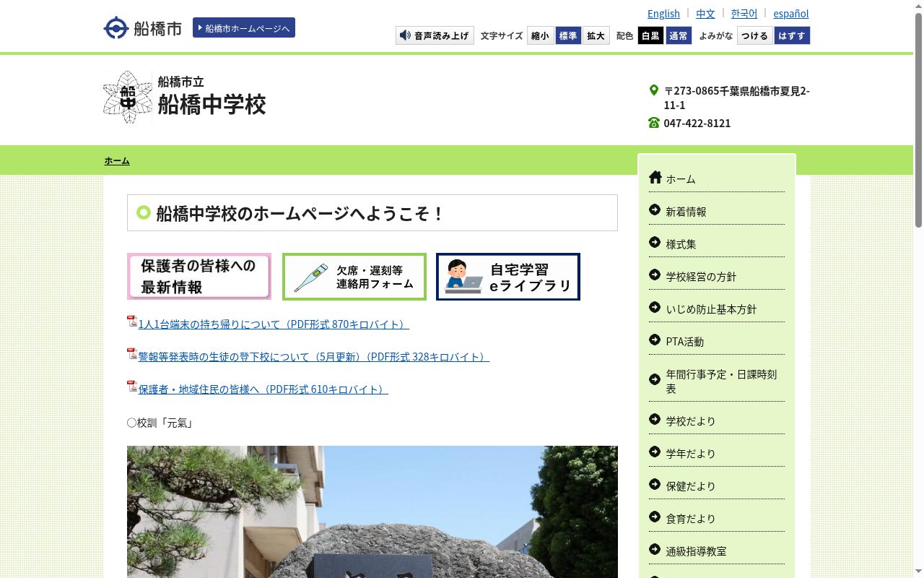Viewport: 924px width, 578px height.
Task: Switch color scheme to 通常
Action: (679, 35)
